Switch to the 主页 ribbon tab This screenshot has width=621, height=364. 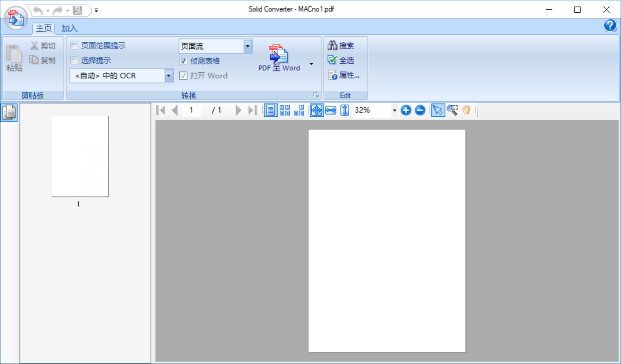click(x=44, y=28)
